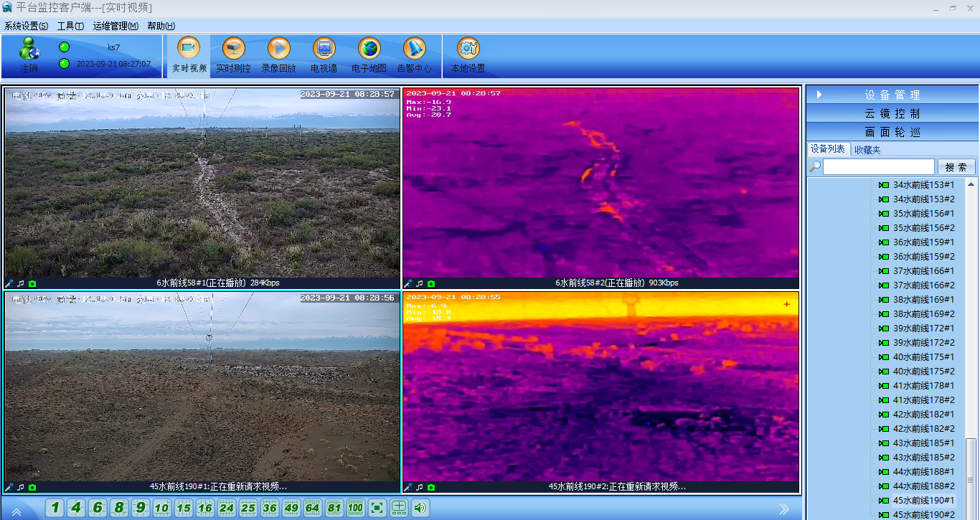The width and height of the screenshot is (980, 520).
Task: Open the 录像回放 playback module
Action: pos(278,55)
